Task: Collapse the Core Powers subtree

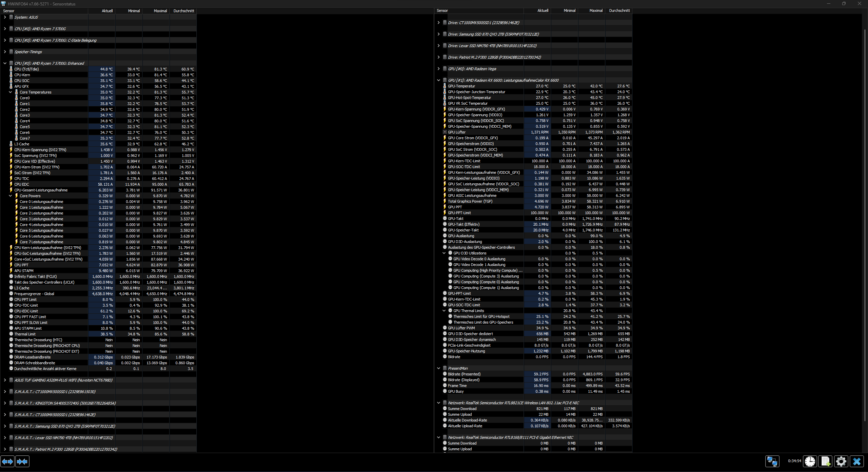Action: (10, 196)
